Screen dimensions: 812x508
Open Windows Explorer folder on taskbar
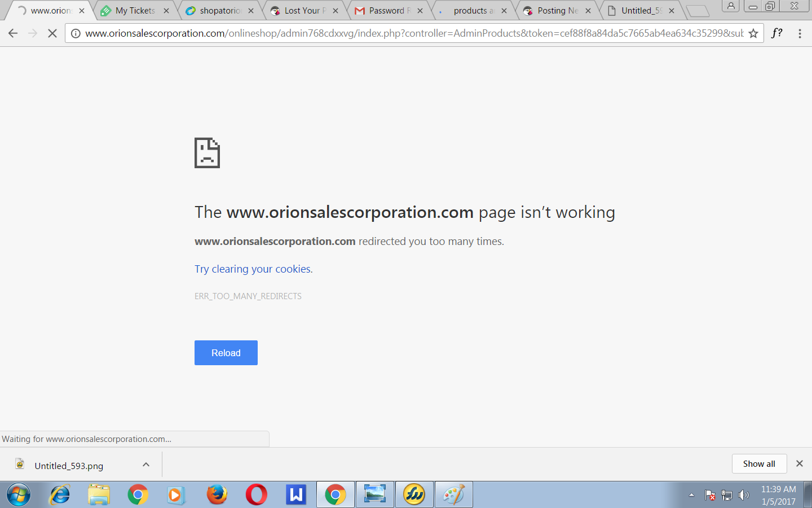point(99,495)
